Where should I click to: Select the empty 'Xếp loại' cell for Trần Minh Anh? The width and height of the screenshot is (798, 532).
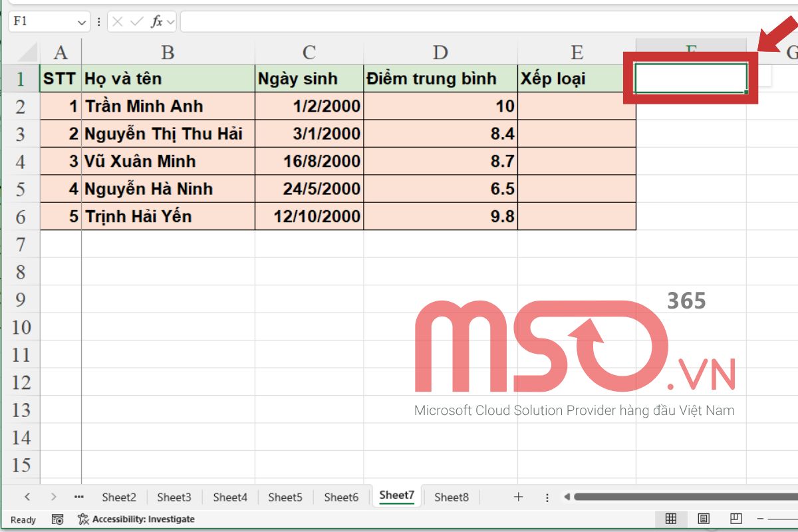(577, 106)
